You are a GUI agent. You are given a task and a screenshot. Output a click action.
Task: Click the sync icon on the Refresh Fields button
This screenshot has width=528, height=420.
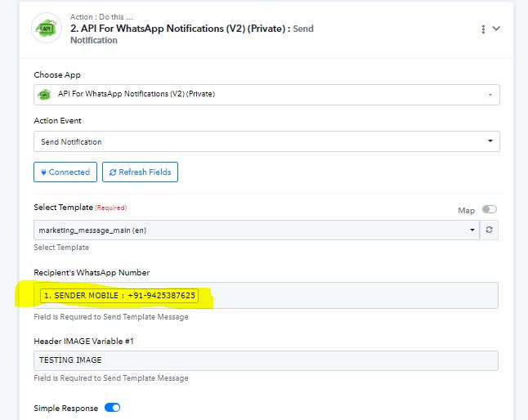[x=113, y=172]
